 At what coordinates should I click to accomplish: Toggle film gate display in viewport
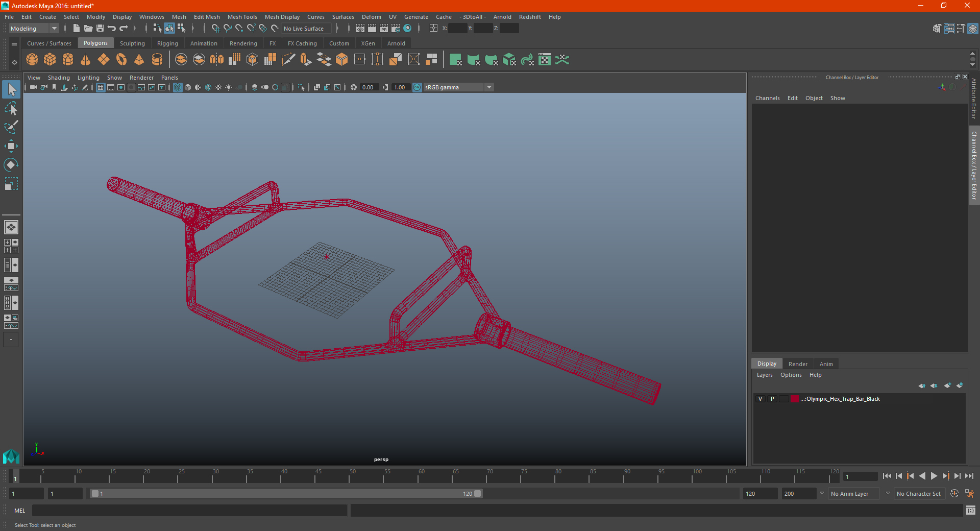click(111, 87)
